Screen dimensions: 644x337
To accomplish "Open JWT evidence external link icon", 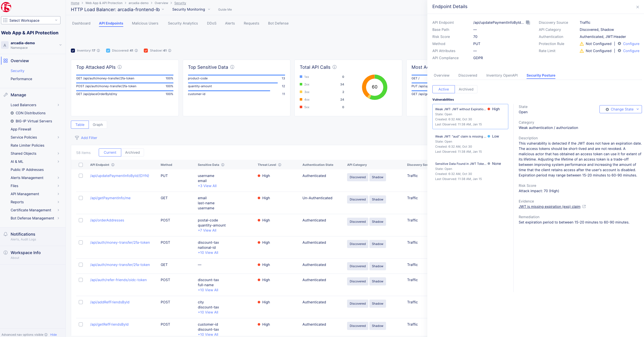I will coord(584,207).
